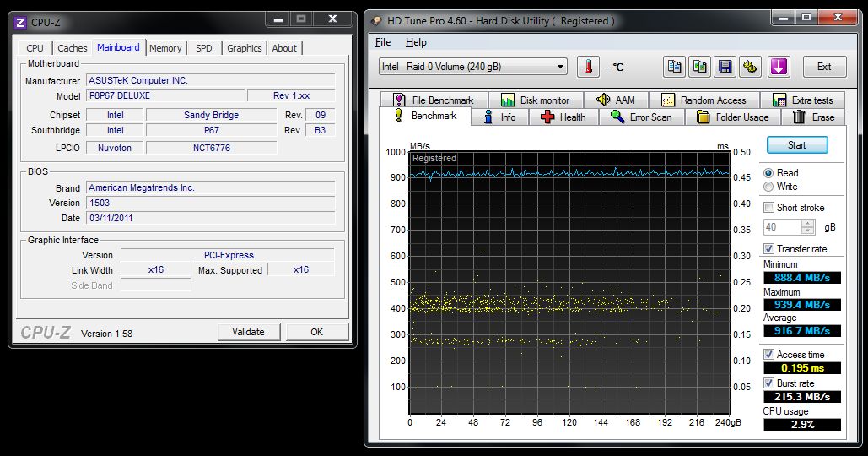Toggle the Transfer rate checkbox
The width and height of the screenshot is (868, 456).
(x=769, y=249)
